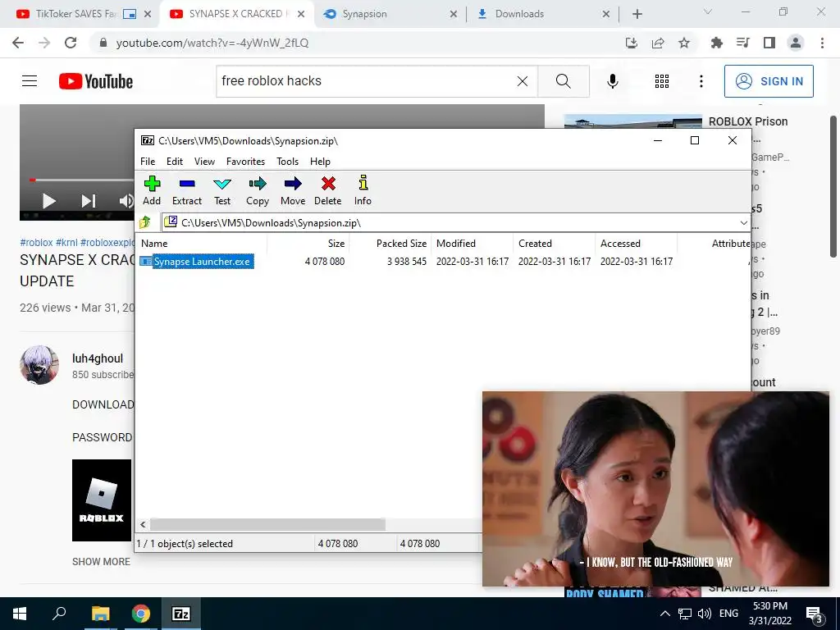This screenshot has height=630, width=840.
Task: Close the SYNAPSE X CRACKED tab
Action: click(x=301, y=14)
